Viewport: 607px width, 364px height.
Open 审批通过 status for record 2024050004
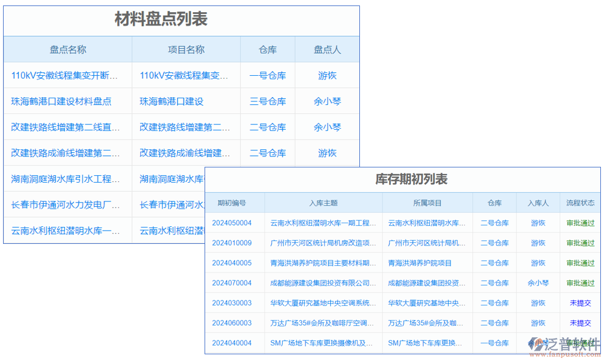[x=580, y=223]
